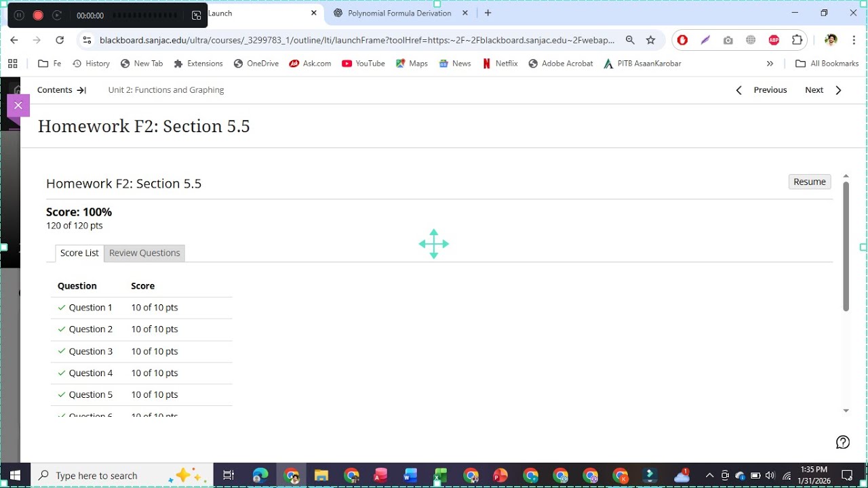Click the address bar URL

tap(357, 40)
